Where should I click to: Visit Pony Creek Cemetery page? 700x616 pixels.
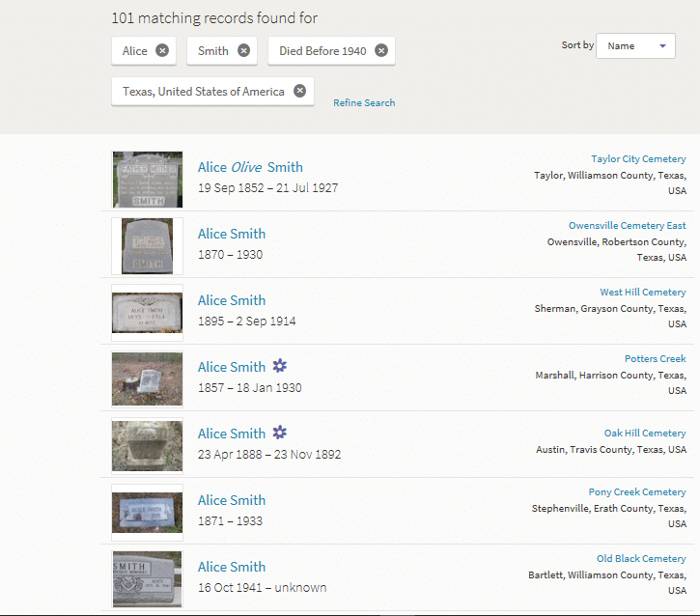tap(637, 492)
